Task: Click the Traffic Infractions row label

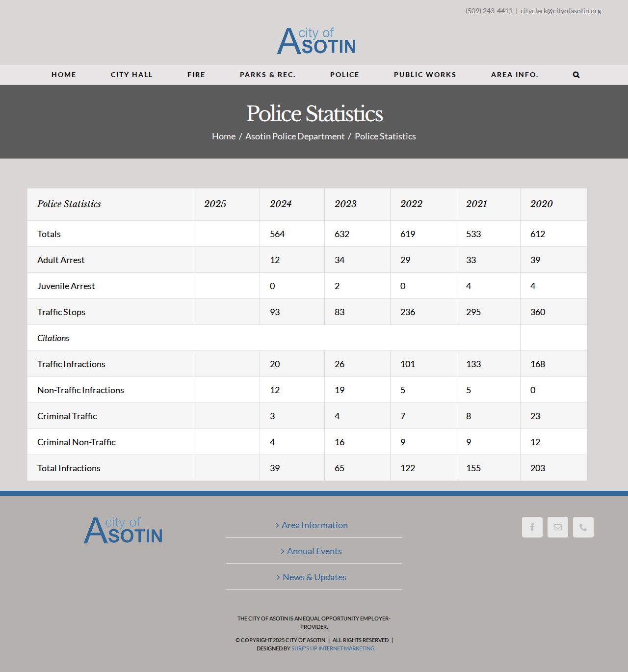Action: [71, 364]
